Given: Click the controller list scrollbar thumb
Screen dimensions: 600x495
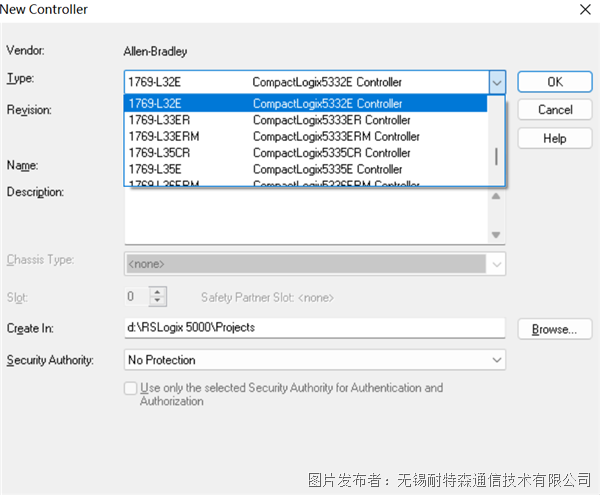Looking at the screenshot, I should pyautogui.click(x=496, y=156).
